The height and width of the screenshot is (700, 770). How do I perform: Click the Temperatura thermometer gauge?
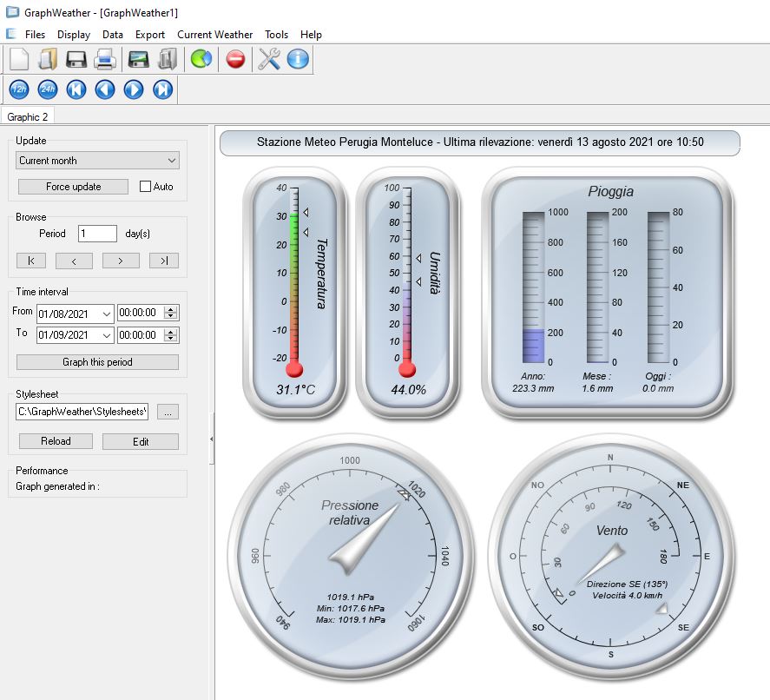[294, 293]
